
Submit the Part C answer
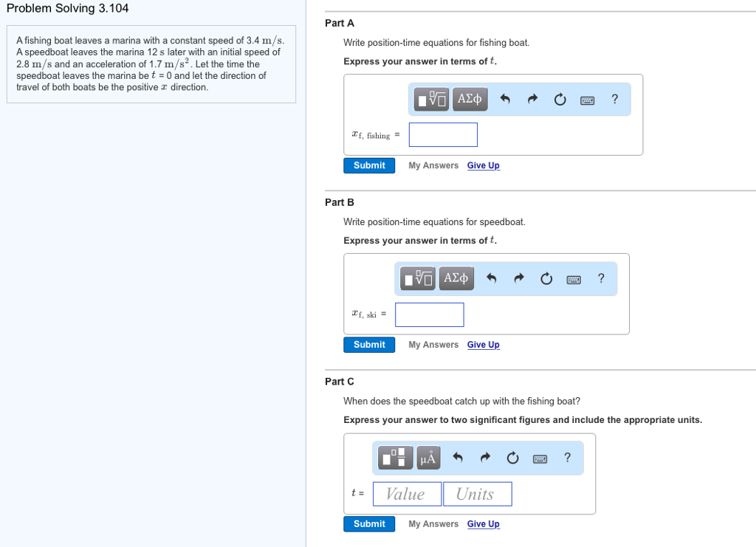tap(368, 523)
